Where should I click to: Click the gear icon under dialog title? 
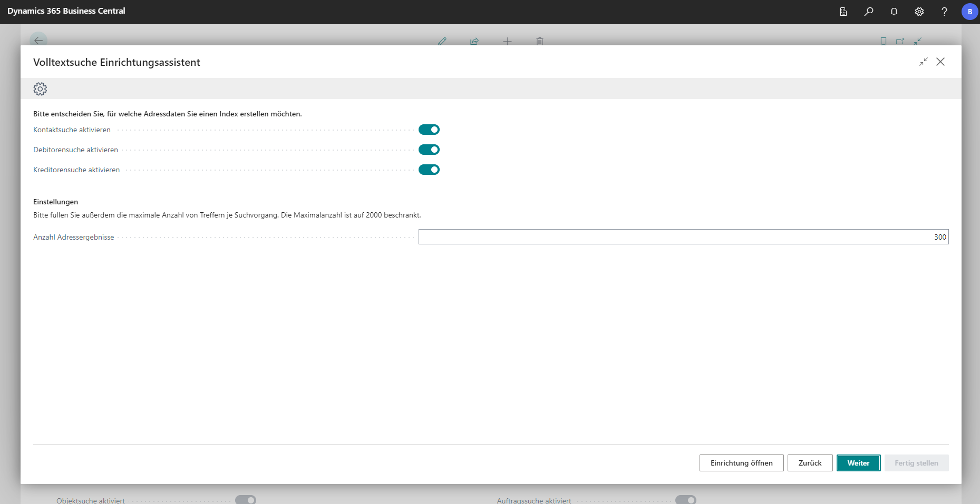coord(40,88)
